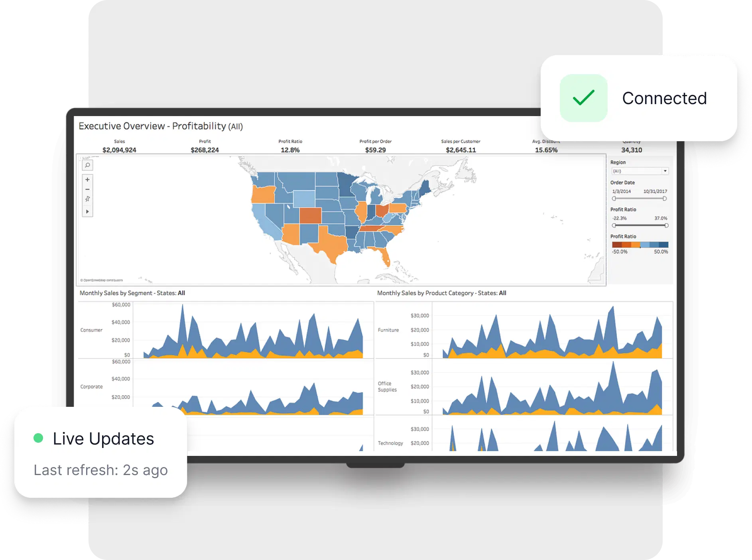Click the Profit Ratio maximum slider handle
Image resolution: width=752 pixels, height=560 pixels.
click(666, 225)
